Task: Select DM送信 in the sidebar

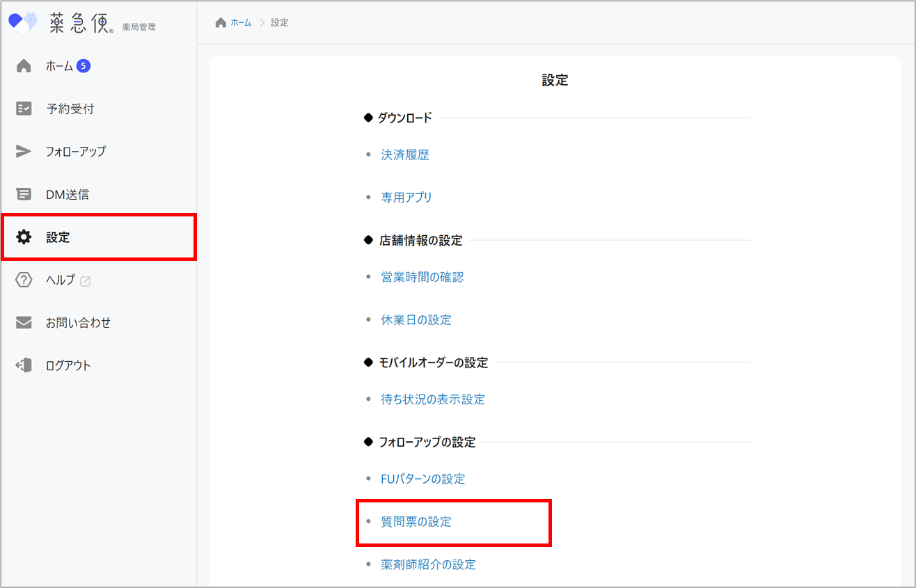Action: point(68,195)
